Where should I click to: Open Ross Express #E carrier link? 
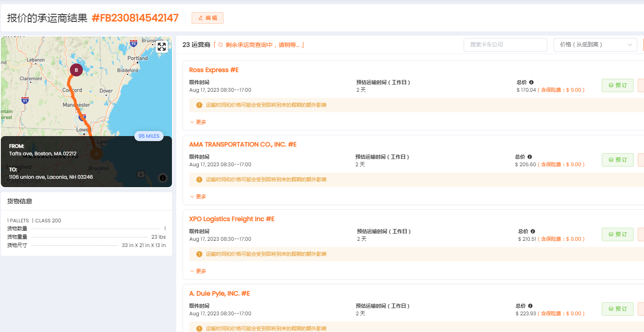(x=214, y=70)
